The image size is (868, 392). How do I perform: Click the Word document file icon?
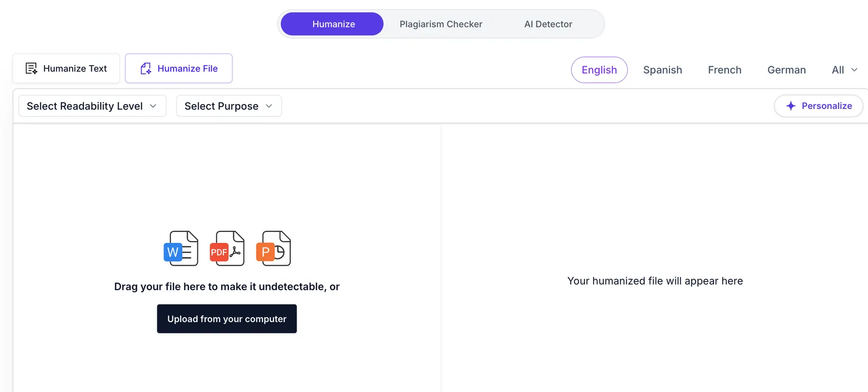[x=181, y=248]
